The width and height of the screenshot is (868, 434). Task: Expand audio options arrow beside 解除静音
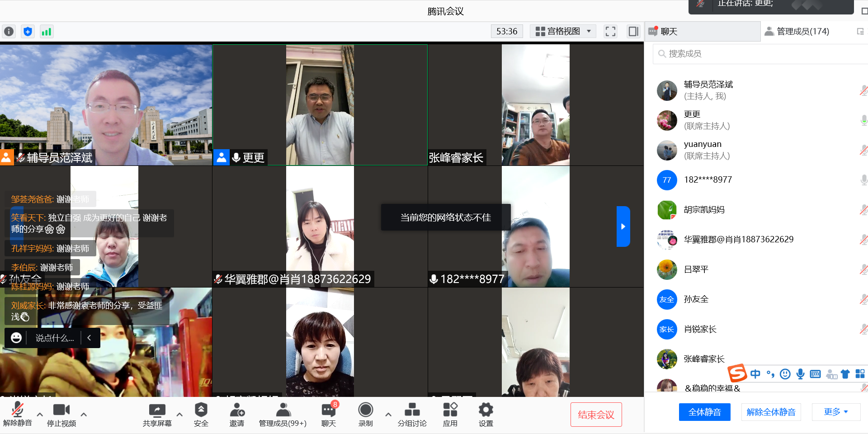click(40, 414)
